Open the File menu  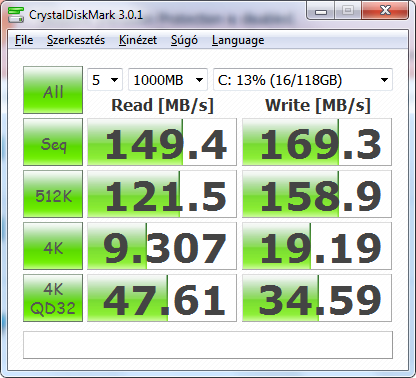(24, 40)
